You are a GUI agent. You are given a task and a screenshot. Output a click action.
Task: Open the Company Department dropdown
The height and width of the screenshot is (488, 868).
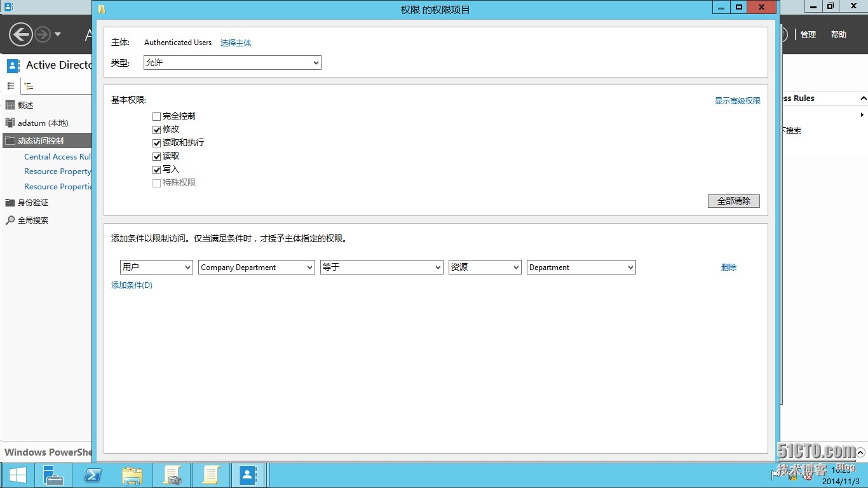point(257,267)
